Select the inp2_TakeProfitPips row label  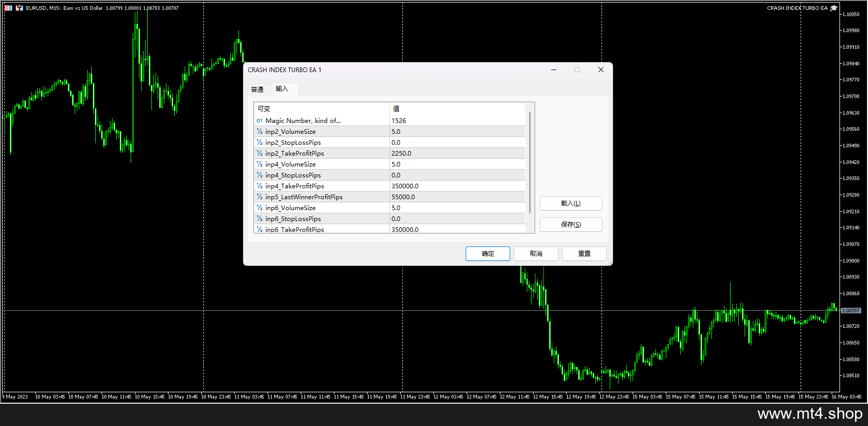295,153
